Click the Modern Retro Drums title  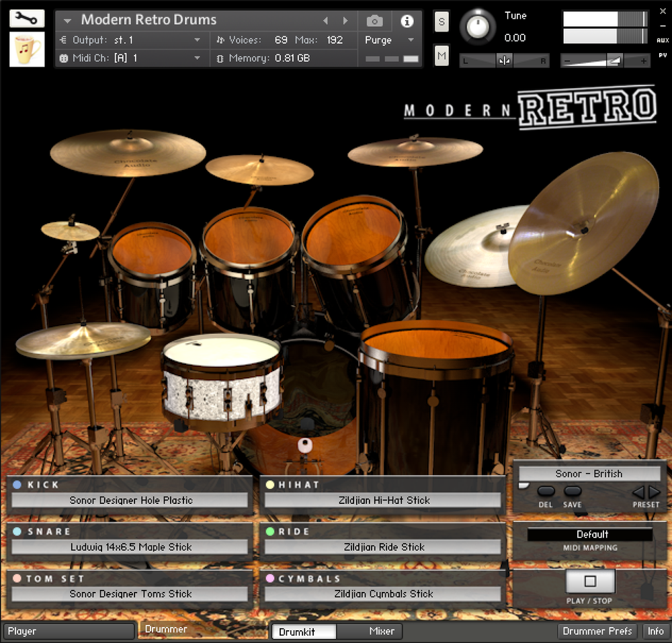tap(149, 19)
